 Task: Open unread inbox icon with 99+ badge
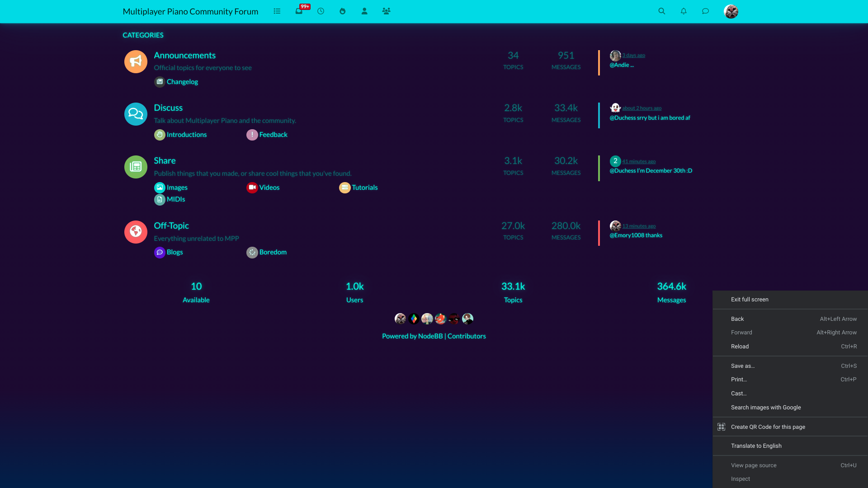(299, 11)
